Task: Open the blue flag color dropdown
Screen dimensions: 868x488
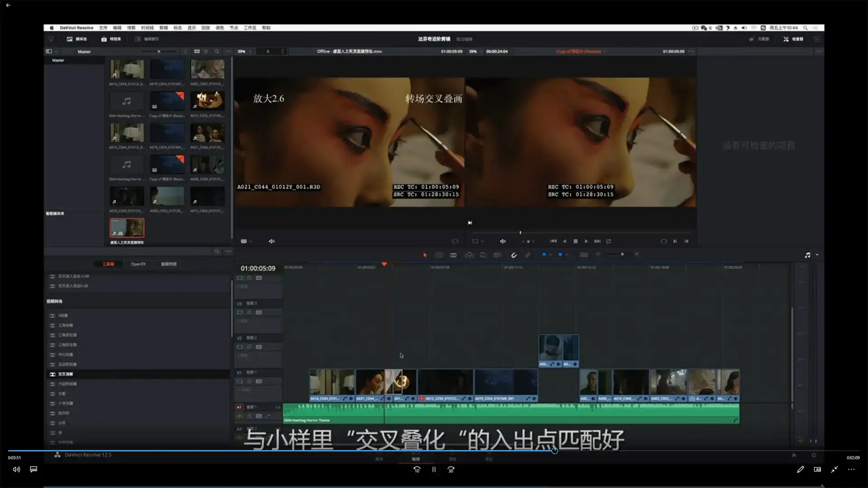Action: [551, 255]
